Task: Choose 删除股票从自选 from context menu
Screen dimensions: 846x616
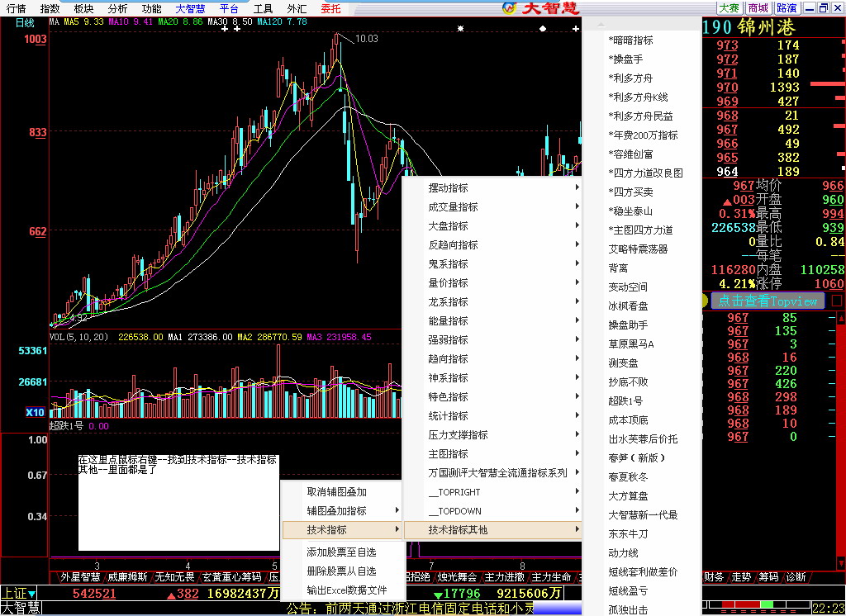Action: [343, 571]
